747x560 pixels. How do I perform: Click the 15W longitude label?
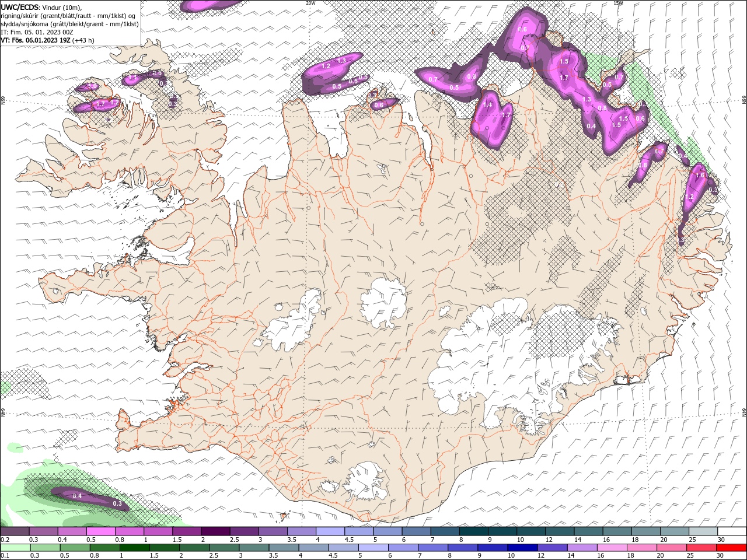click(617, 3)
